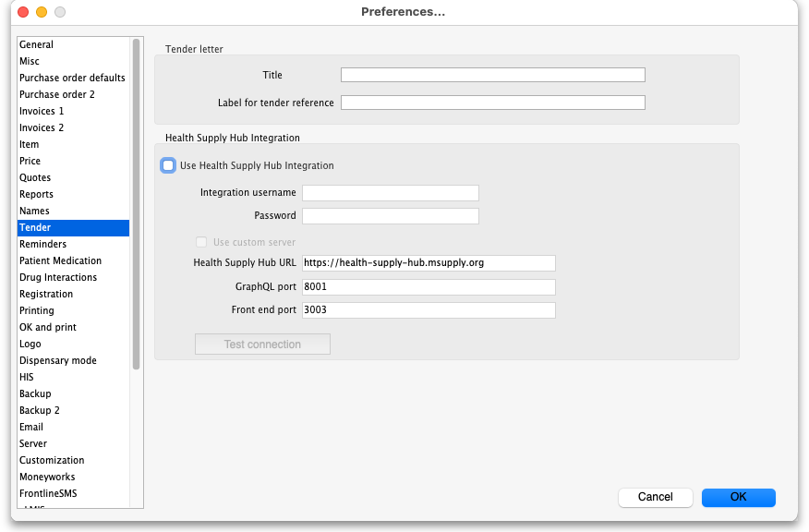Click the Label for tender reference field
Viewport: 809px width, 532px height.
492,103
